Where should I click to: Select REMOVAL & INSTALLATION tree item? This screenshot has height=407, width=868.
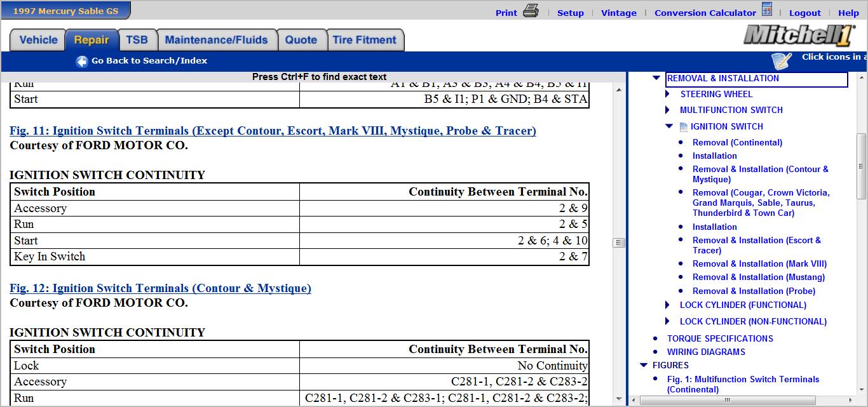pyautogui.click(x=723, y=78)
